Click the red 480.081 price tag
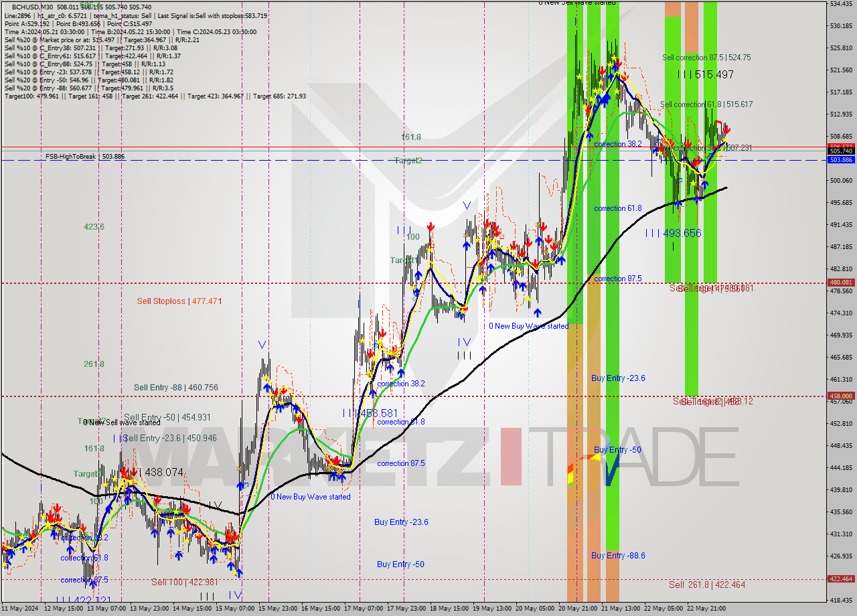This screenshot has height=616, width=857. pyautogui.click(x=842, y=283)
